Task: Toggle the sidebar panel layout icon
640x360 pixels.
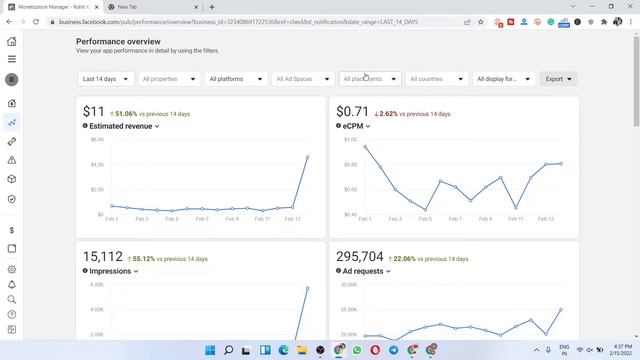Action: tap(12, 329)
